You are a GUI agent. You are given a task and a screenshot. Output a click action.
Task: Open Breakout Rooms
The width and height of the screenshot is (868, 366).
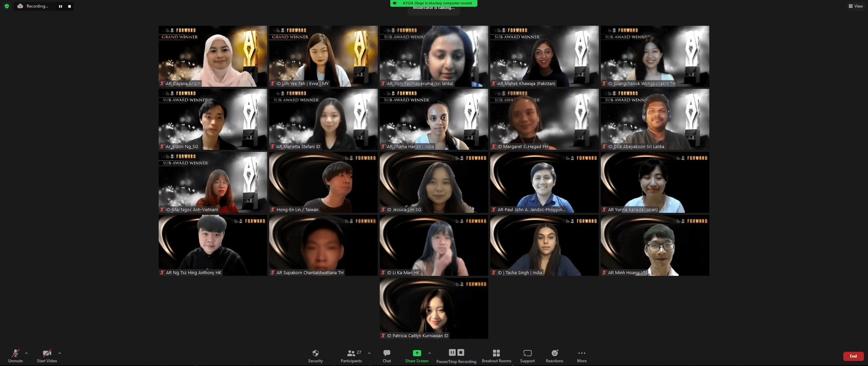pos(496,356)
